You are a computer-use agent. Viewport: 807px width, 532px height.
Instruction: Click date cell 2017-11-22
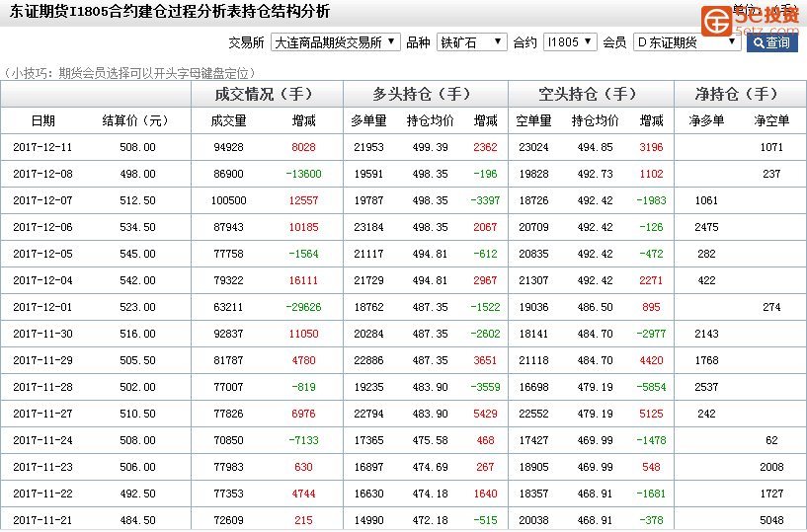coord(42,494)
